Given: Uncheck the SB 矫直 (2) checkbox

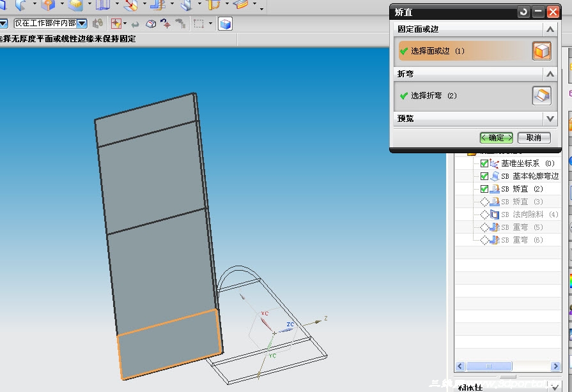Looking at the screenshot, I should [484, 189].
